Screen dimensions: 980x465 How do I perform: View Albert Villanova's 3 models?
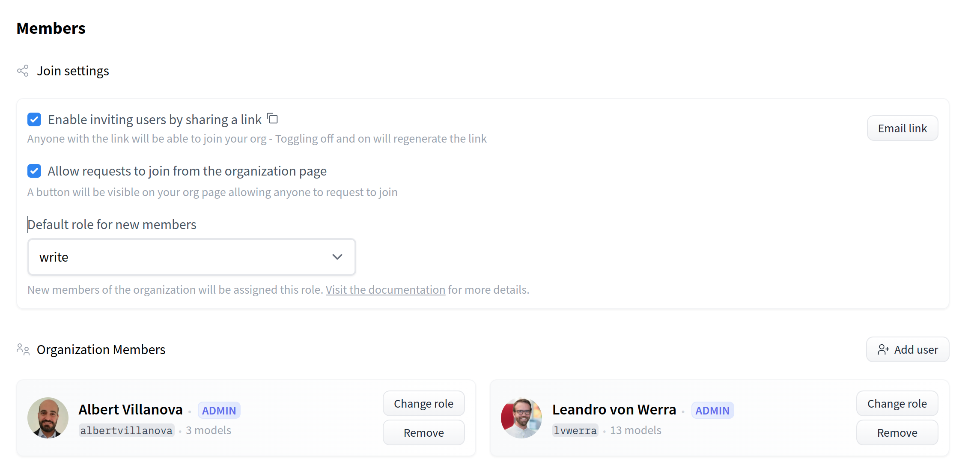pyautogui.click(x=209, y=430)
